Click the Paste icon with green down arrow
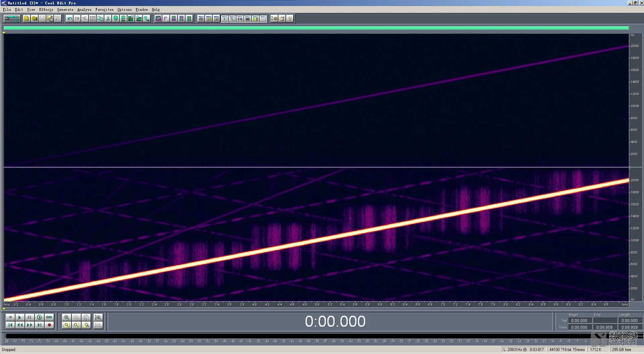644x354 pixels. coord(116,18)
